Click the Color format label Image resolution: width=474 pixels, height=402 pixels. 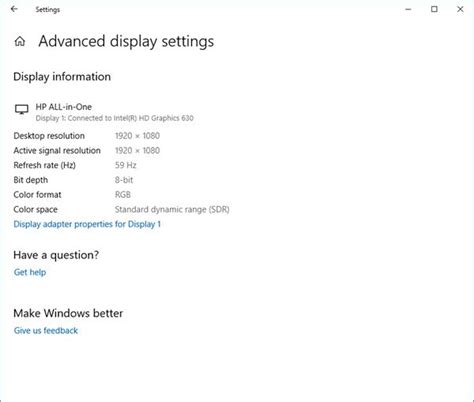[37, 195]
